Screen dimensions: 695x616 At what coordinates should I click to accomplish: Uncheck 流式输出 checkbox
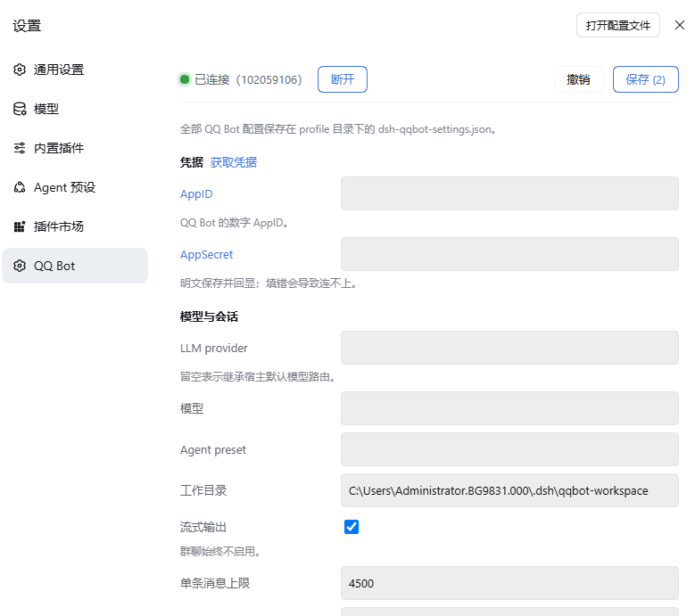click(x=352, y=527)
